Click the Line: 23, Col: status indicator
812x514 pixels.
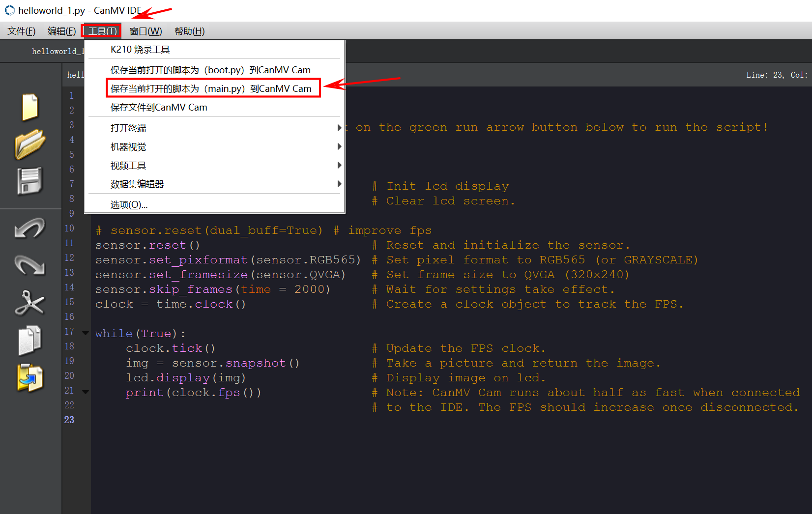[x=777, y=75]
